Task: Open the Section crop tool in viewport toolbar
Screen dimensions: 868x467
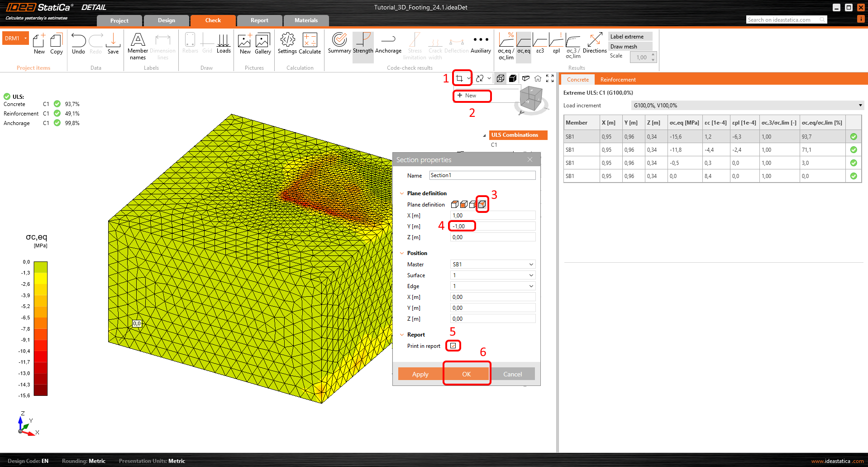Action: pos(459,78)
